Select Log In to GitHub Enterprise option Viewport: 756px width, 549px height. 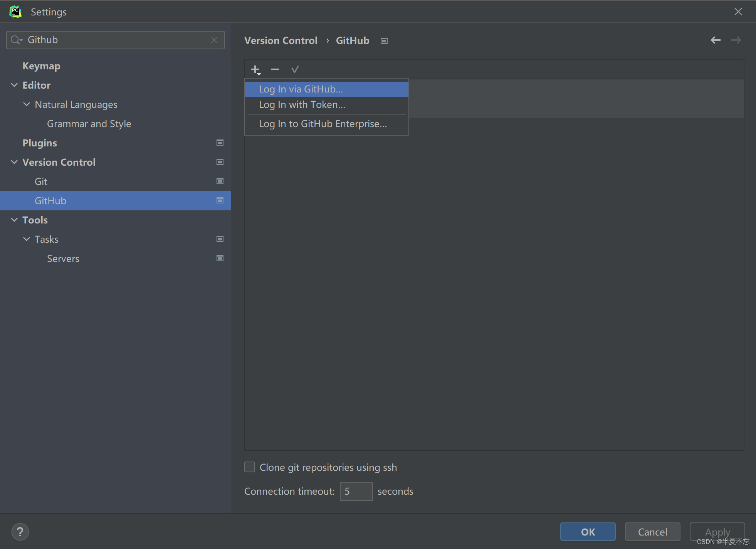[323, 124]
